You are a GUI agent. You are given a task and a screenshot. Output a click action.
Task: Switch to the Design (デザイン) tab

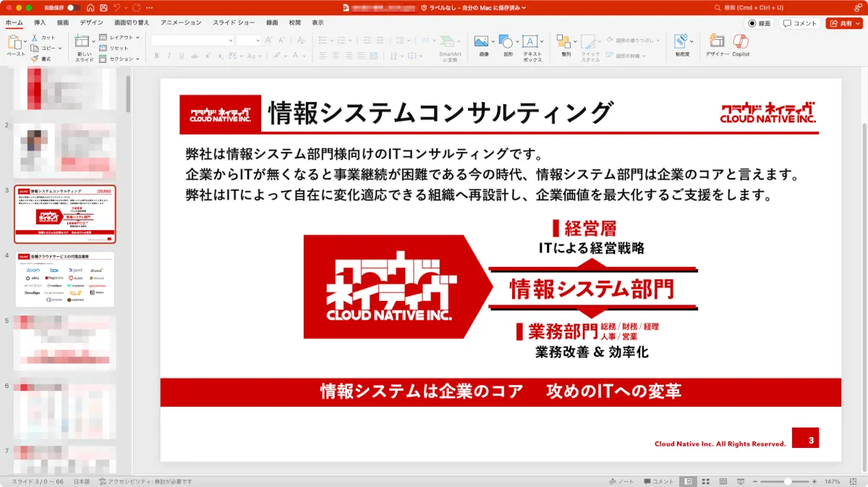[91, 23]
